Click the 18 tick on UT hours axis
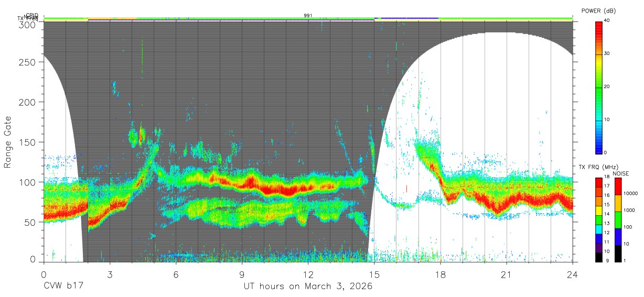The image size is (644, 297). pyautogui.click(x=441, y=274)
